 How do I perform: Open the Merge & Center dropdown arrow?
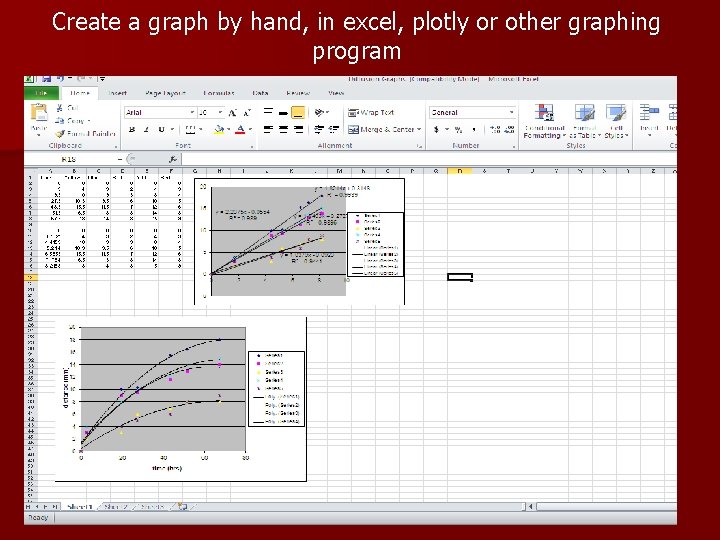click(x=419, y=129)
